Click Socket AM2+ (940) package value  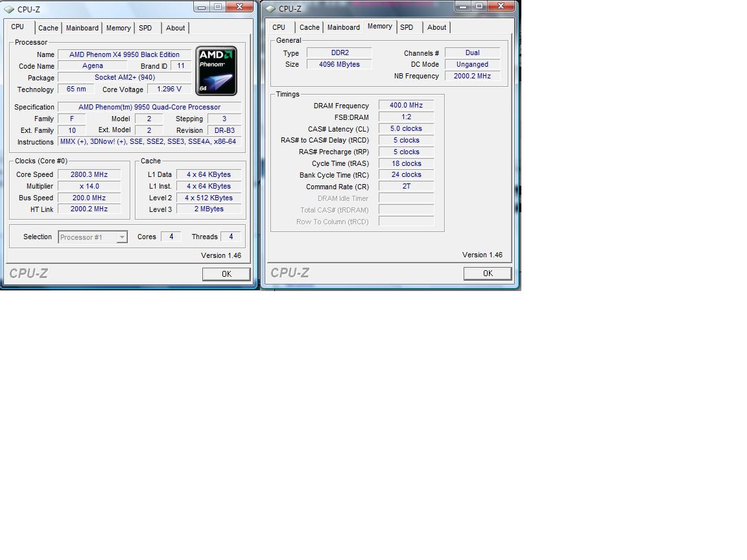point(124,77)
